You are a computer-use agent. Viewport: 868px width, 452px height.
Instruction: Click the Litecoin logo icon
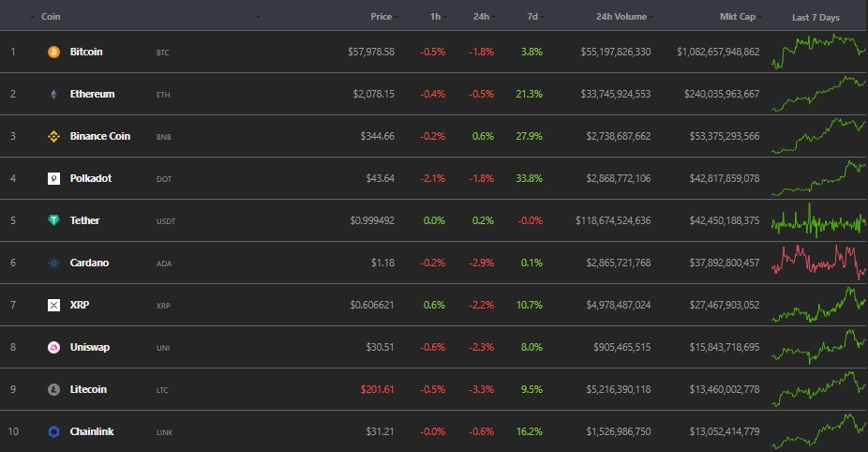[53, 389]
